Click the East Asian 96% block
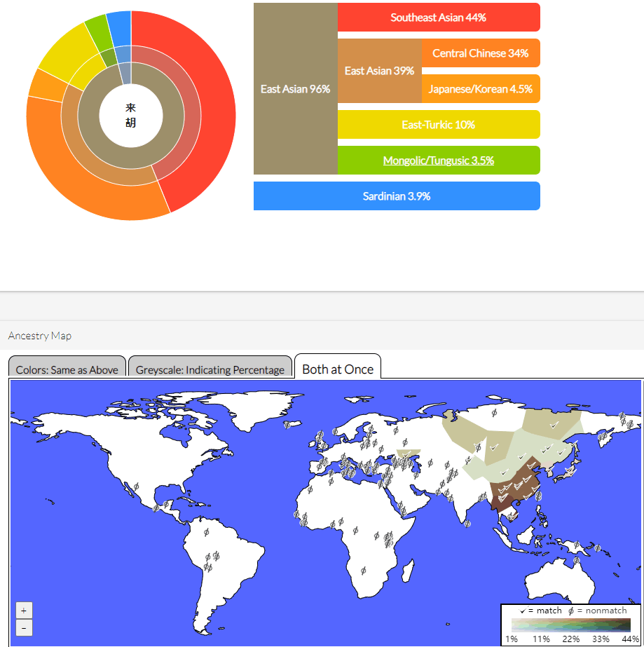Screen dimensions: 644x647 coord(296,89)
